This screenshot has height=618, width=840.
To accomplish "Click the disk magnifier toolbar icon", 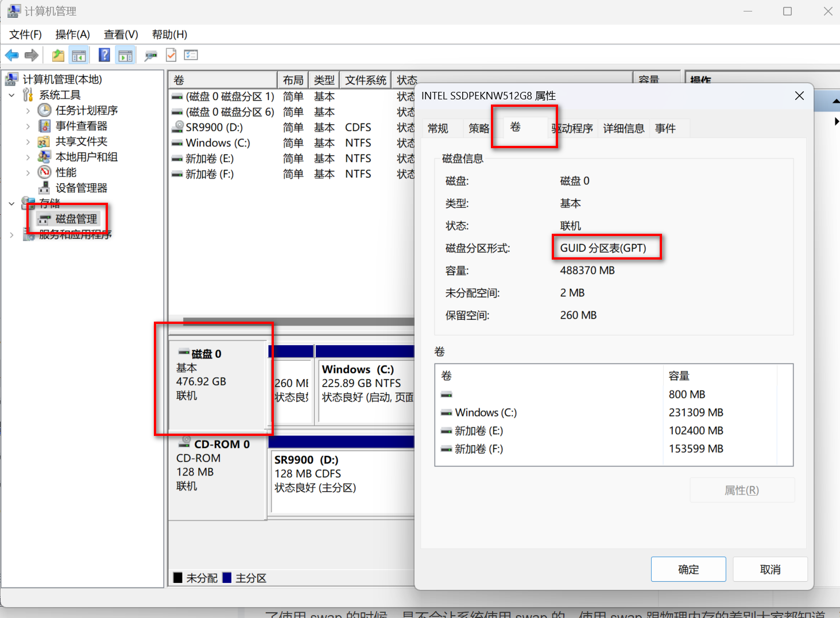I will pyautogui.click(x=150, y=55).
